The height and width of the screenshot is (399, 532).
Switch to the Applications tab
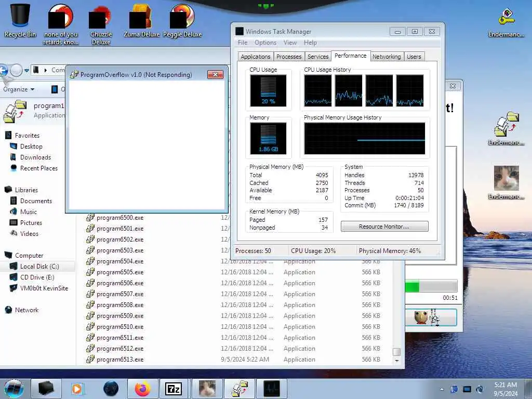click(256, 57)
